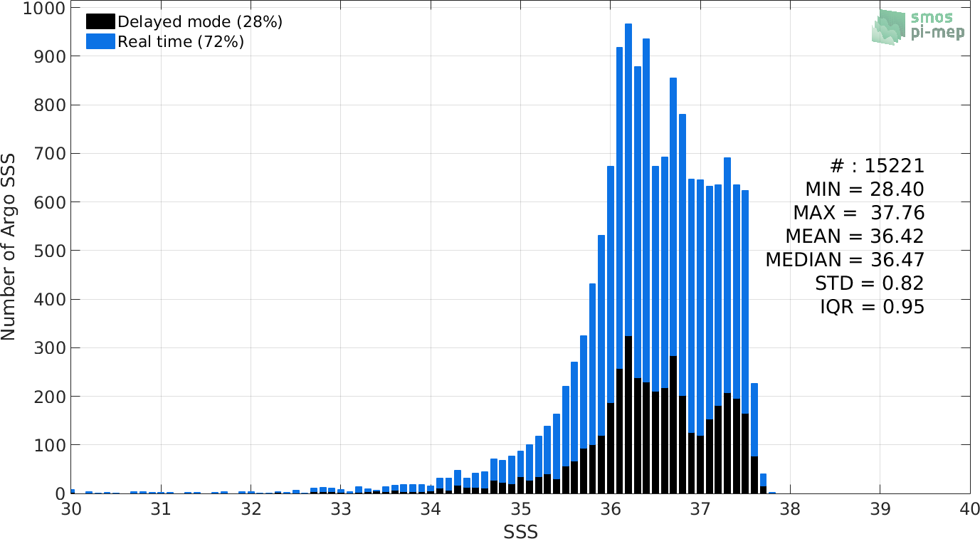
Task: Click the x-axis tick label 35
Action: (x=521, y=509)
